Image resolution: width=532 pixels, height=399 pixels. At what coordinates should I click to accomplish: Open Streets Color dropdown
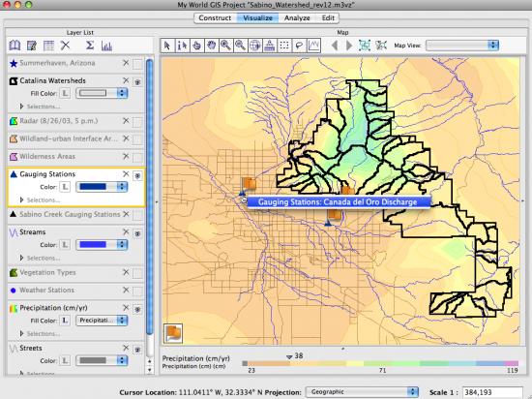[x=102, y=360]
